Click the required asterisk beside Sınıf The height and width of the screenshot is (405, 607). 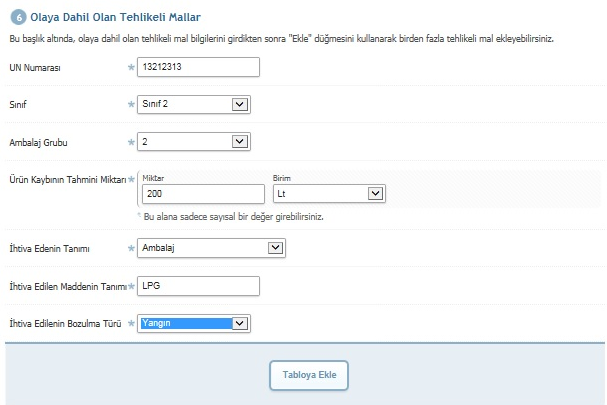click(x=131, y=104)
